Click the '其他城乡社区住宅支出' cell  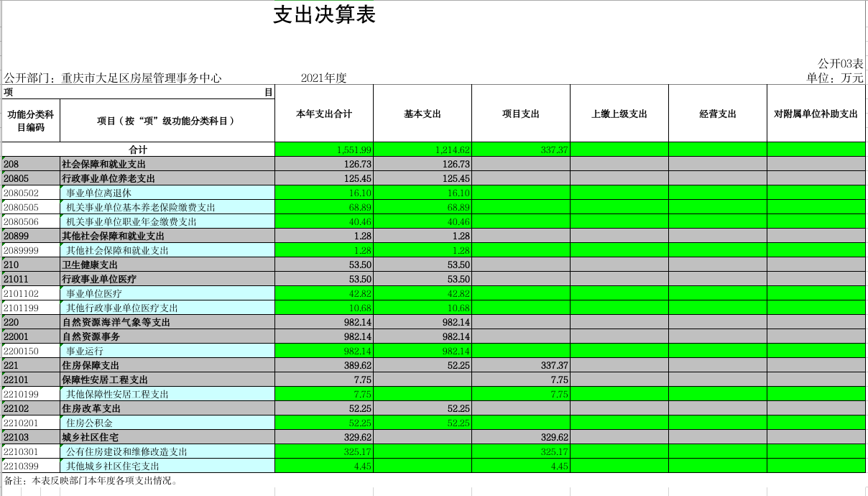pyautogui.click(x=167, y=466)
